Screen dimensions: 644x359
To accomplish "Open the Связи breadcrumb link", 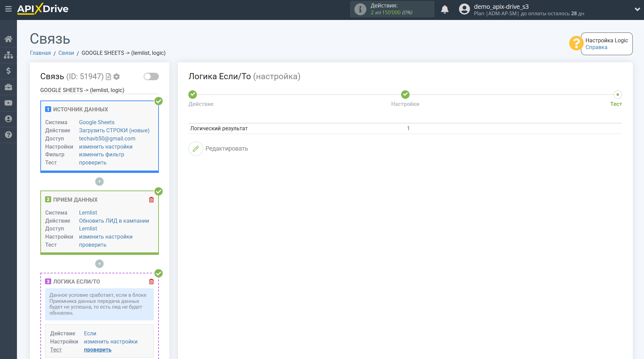I will click(x=66, y=53).
